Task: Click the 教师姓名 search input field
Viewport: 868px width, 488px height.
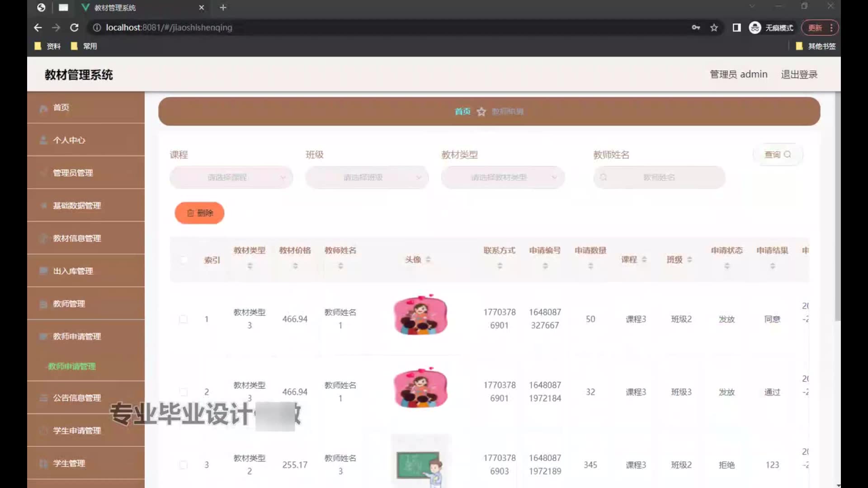Action: point(659,178)
